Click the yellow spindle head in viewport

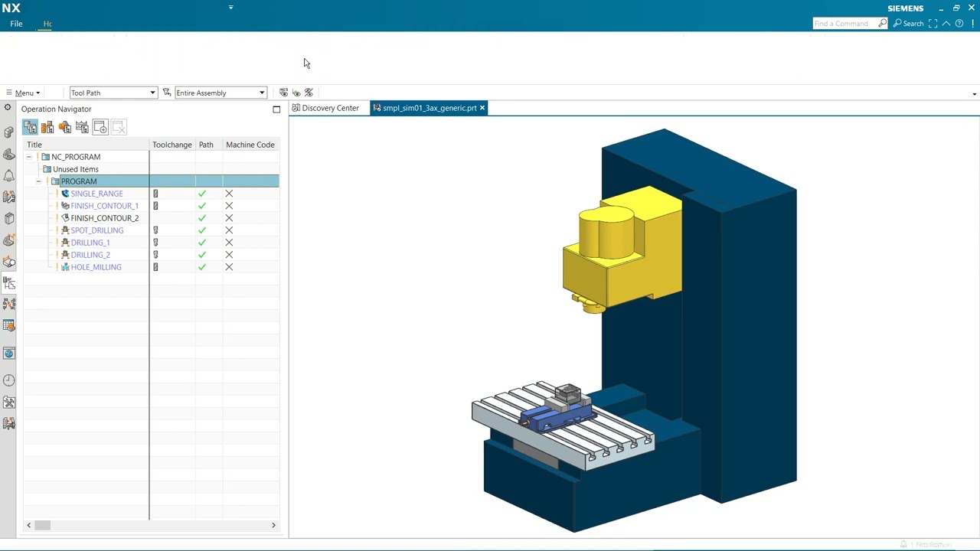(622, 249)
